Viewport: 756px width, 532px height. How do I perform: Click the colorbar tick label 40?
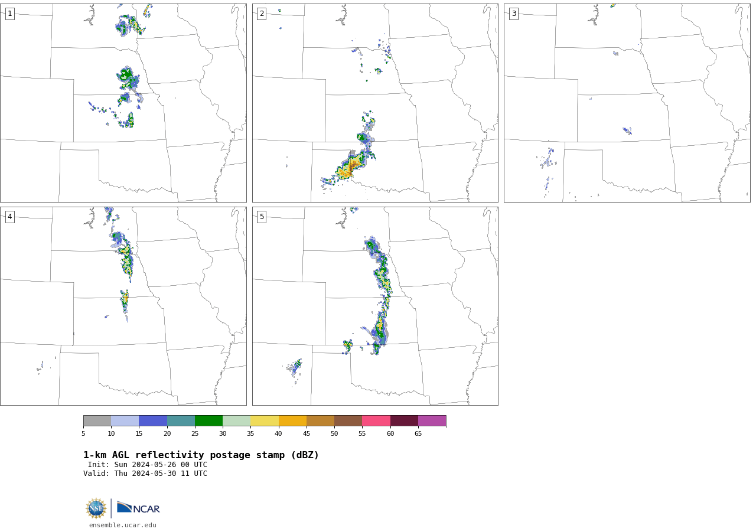click(279, 434)
